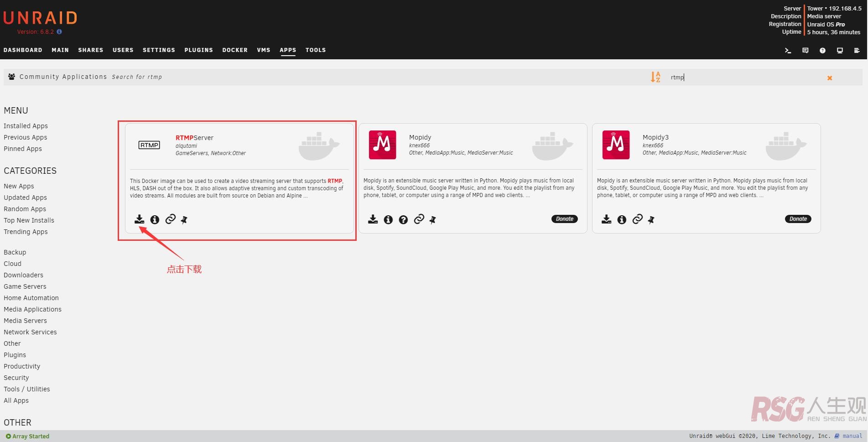This screenshot has height=442, width=868.
Task: Open the Settings tab
Action: [x=159, y=50]
